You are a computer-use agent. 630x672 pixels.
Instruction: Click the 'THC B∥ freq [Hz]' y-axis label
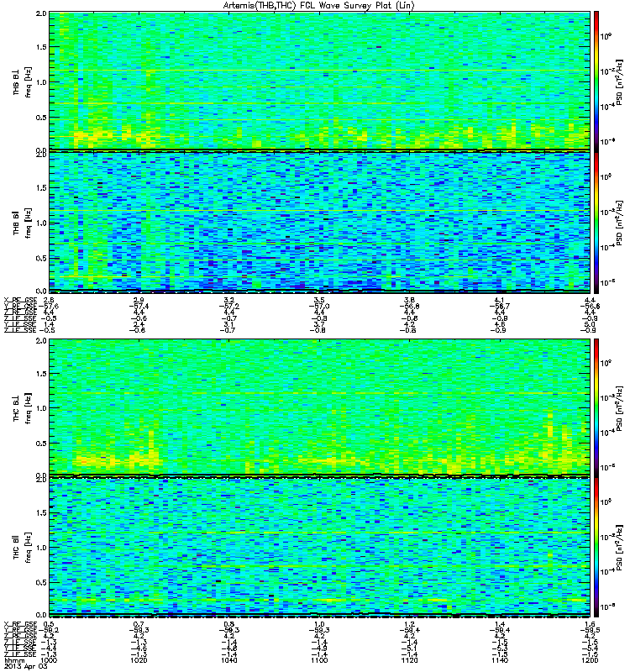coord(23,548)
